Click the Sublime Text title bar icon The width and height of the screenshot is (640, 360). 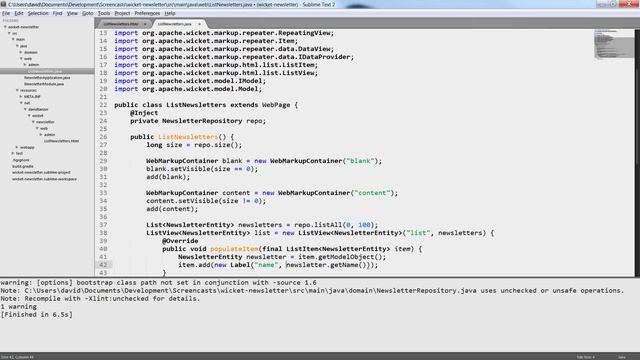(x=3, y=4)
